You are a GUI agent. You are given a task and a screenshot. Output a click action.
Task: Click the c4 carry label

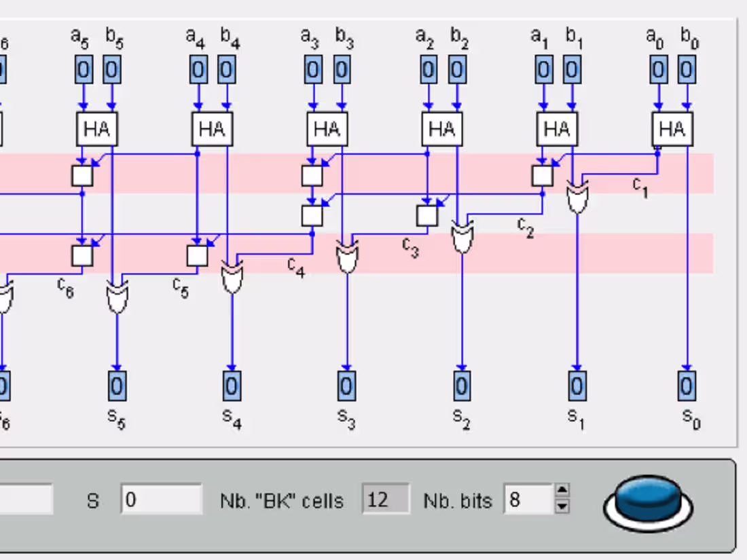[296, 267]
